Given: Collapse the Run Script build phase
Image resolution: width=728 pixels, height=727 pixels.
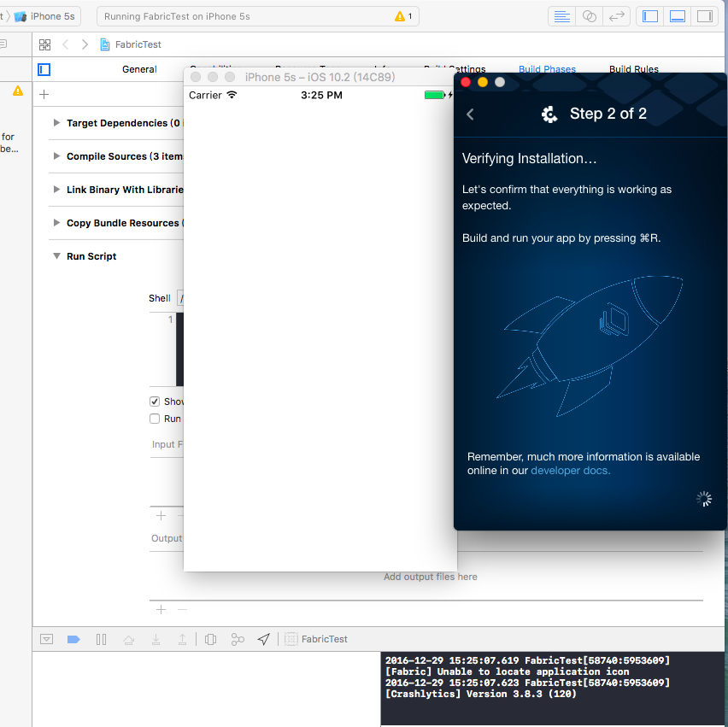Looking at the screenshot, I should point(56,256).
